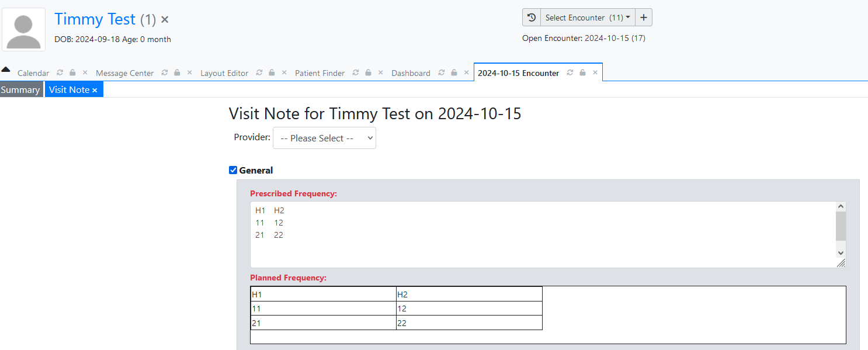Add new encounter with plus icon
This screenshot has height=350, width=868.
point(643,18)
